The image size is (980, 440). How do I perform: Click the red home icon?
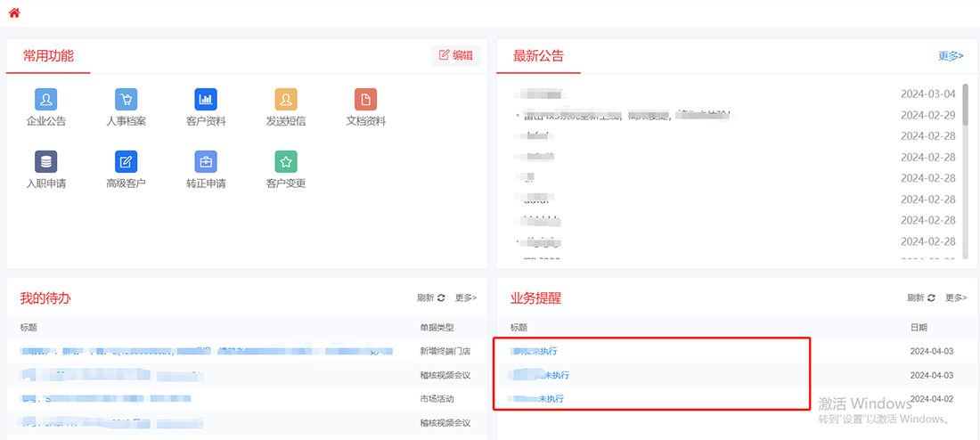[x=14, y=13]
